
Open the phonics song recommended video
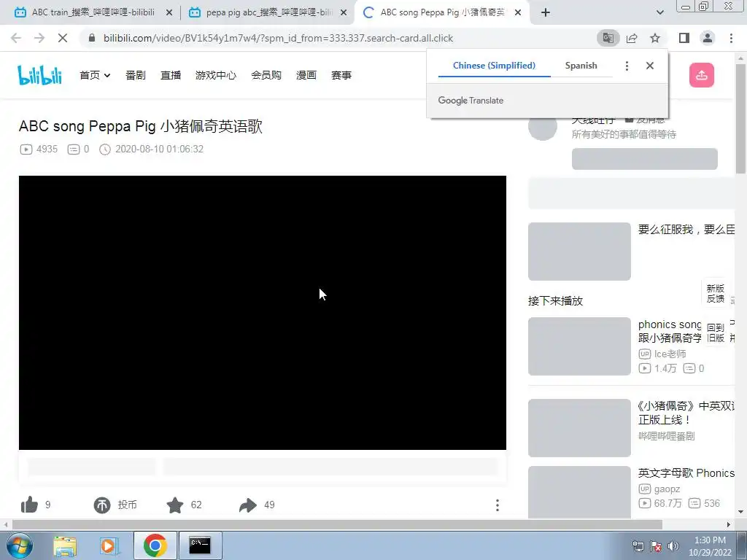(670, 331)
